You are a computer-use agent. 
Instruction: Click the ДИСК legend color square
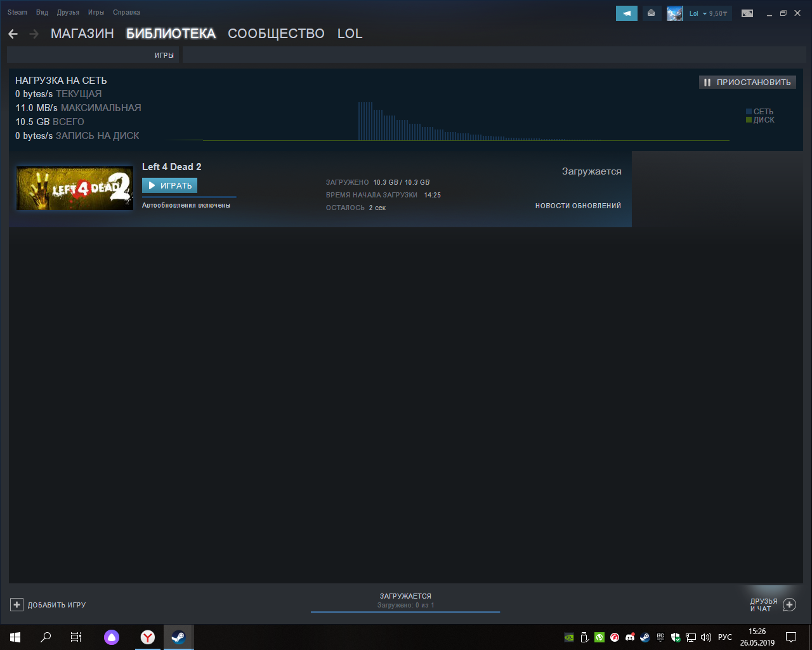coord(749,120)
